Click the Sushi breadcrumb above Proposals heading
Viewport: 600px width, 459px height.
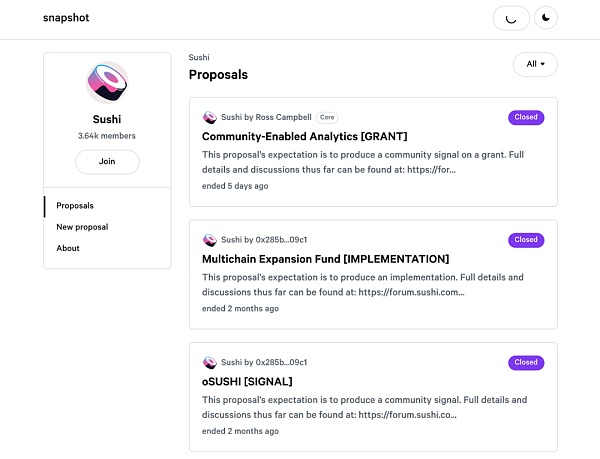199,58
